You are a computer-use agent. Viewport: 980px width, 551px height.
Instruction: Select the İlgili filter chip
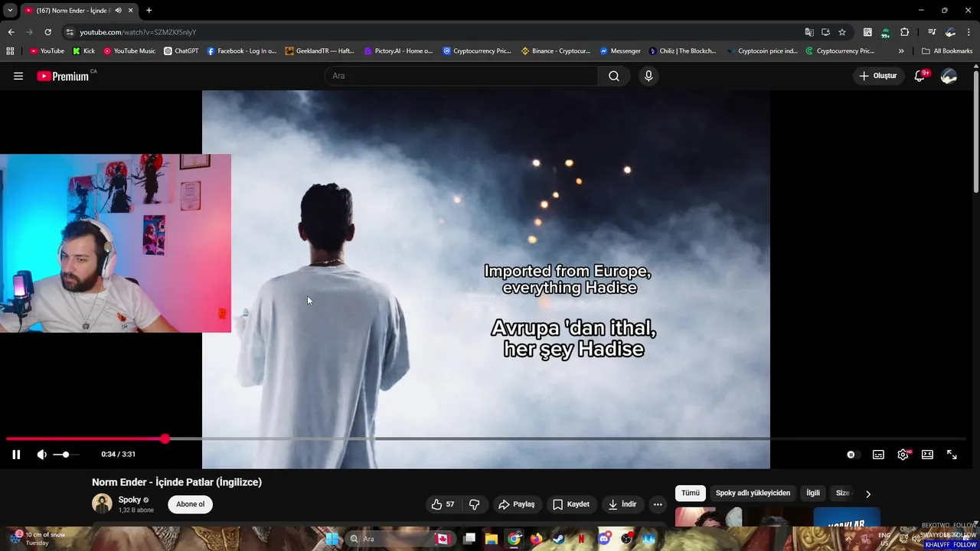click(812, 493)
